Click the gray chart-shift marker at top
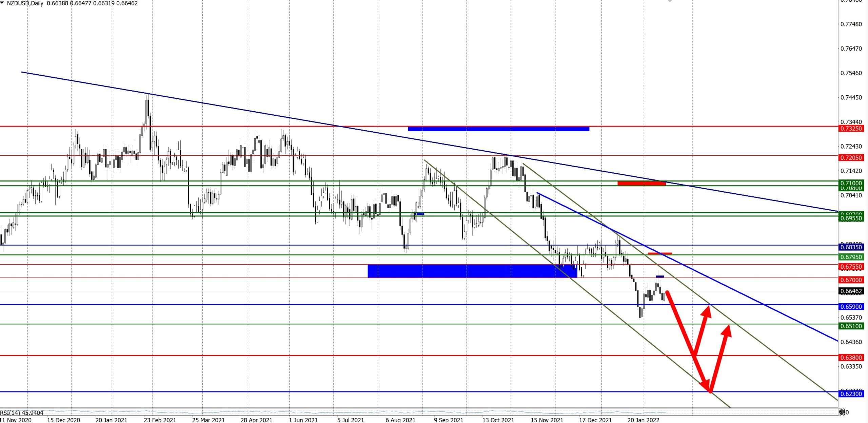 (670, 1)
